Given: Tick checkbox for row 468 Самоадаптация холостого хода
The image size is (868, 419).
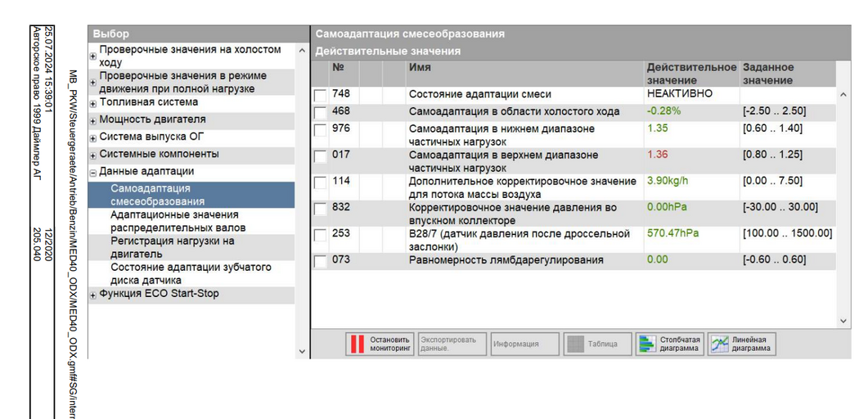Looking at the screenshot, I should point(320,113).
